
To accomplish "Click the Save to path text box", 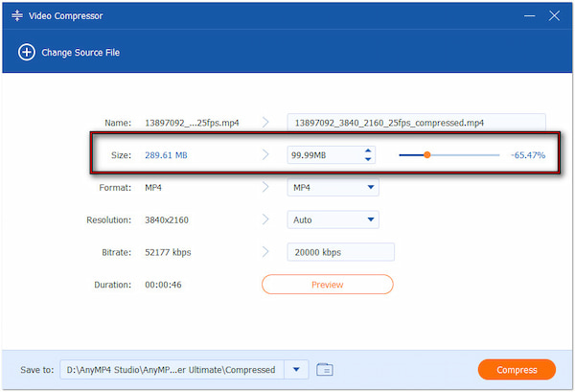I will (x=172, y=369).
